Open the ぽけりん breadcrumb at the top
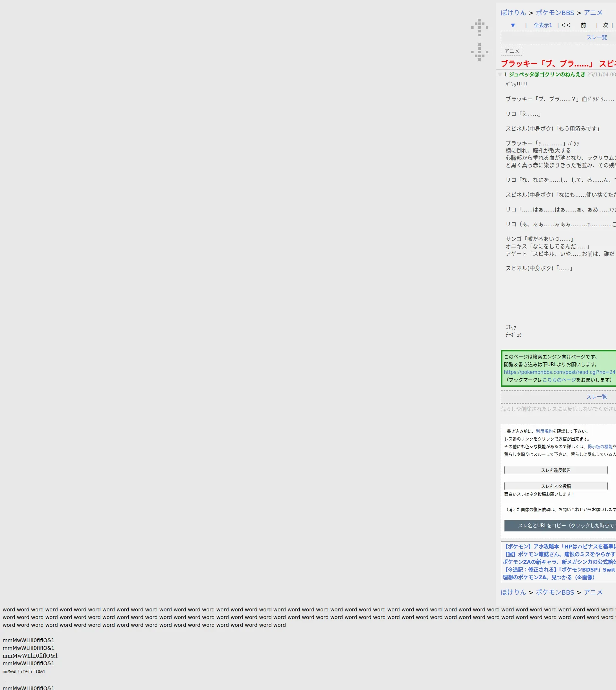616x690 pixels. (x=513, y=13)
